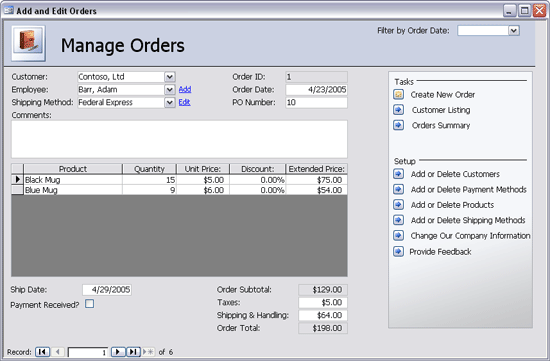Click the Add or Delete Customers icon
Screen dimensions: 550x361
point(398,174)
